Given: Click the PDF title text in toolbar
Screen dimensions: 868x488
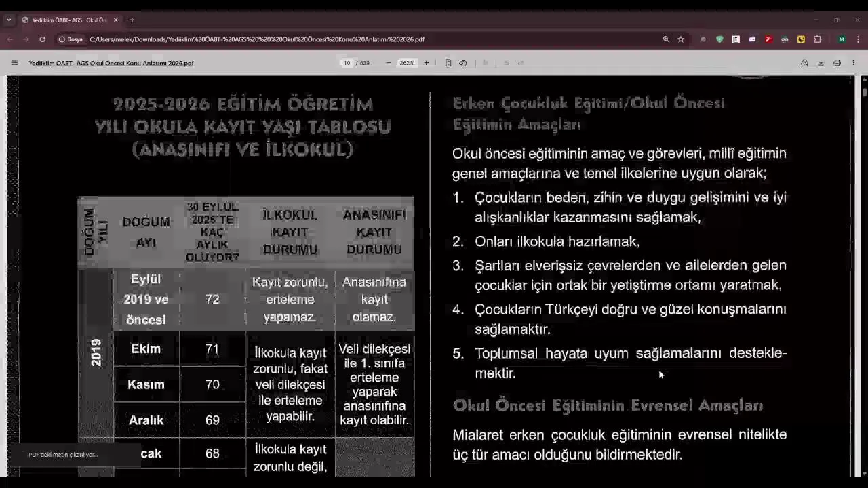Looking at the screenshot, I should coord(111,63).
